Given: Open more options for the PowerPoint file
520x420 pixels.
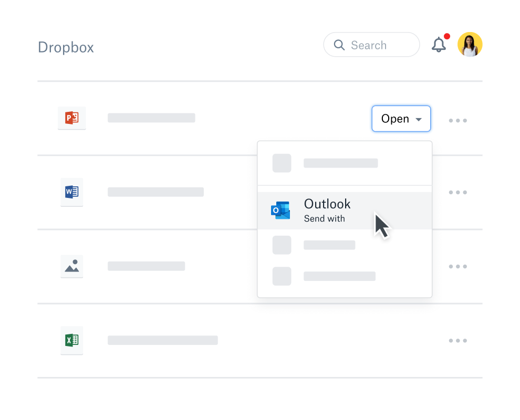Looking at the screenshot, I should 457,121.
